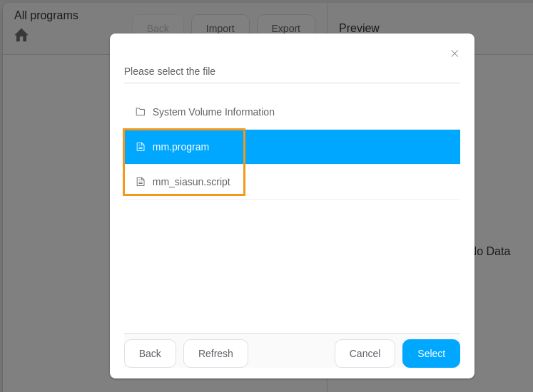Click the home icon under All programs
This screenshot has height=392, width=533.
coord(21,35)
